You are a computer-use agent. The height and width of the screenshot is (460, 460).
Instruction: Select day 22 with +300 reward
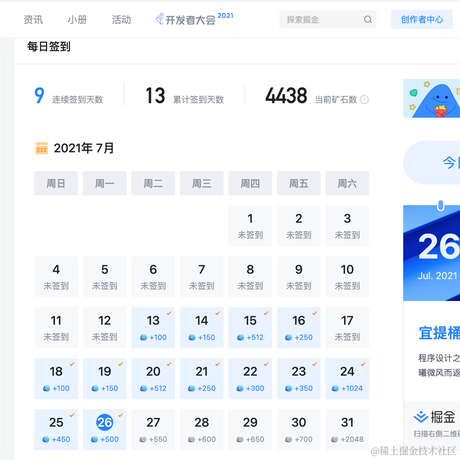(250, 379)
